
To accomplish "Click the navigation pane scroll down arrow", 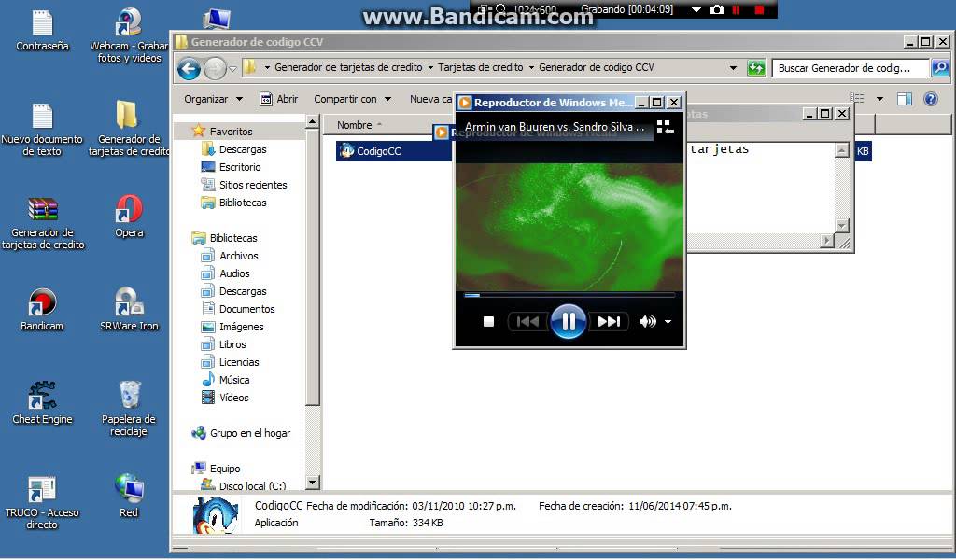I will pos(312,483).
